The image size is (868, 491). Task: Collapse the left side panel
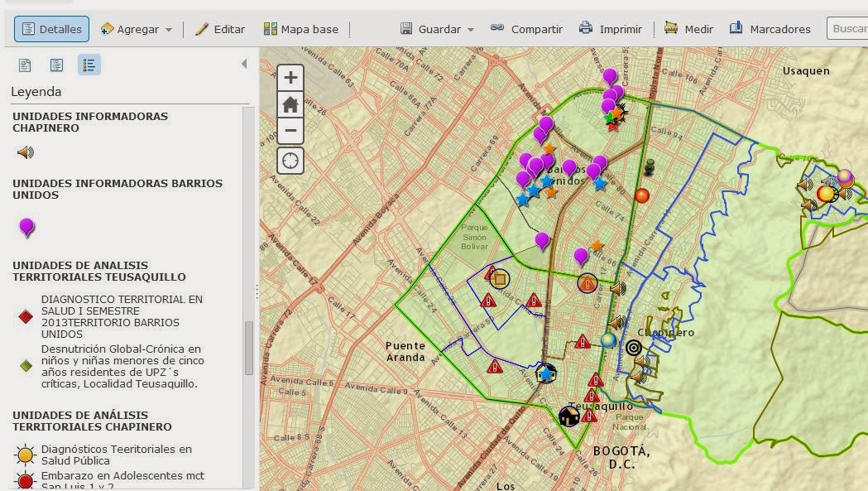(243, 62)
